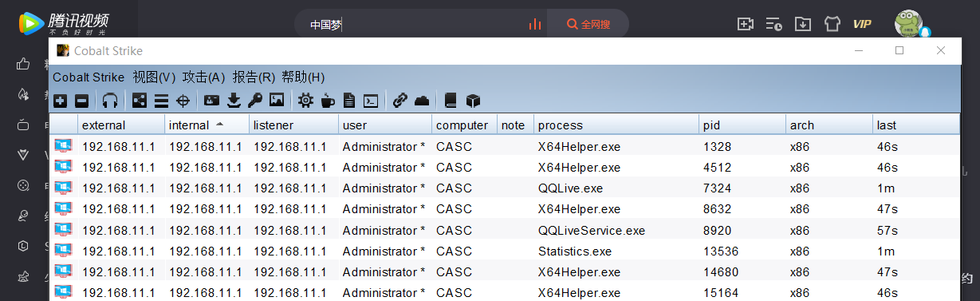Sort by the computer column header
The width and height of the screenshot is (980, 301).
tap(464, 125)
